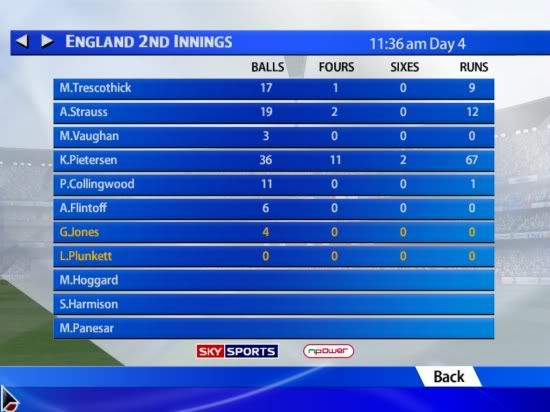Select K.Pietersen's scorecard row
Viewport: 550px width, 412px height.
[x=274, y=161]
